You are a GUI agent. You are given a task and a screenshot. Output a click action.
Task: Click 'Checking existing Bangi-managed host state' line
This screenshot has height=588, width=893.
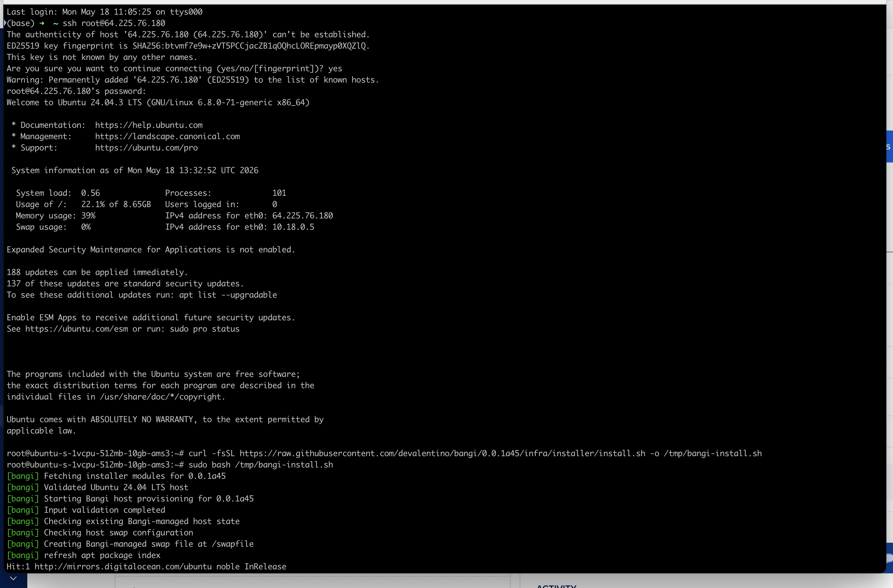click(123, 522)
